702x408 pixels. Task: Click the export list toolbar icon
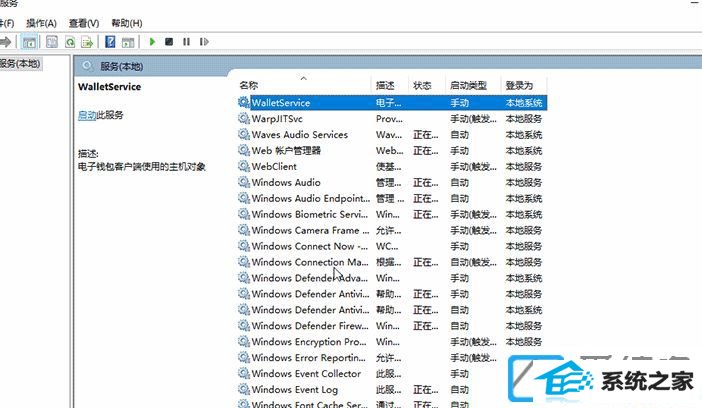[87, 42]
